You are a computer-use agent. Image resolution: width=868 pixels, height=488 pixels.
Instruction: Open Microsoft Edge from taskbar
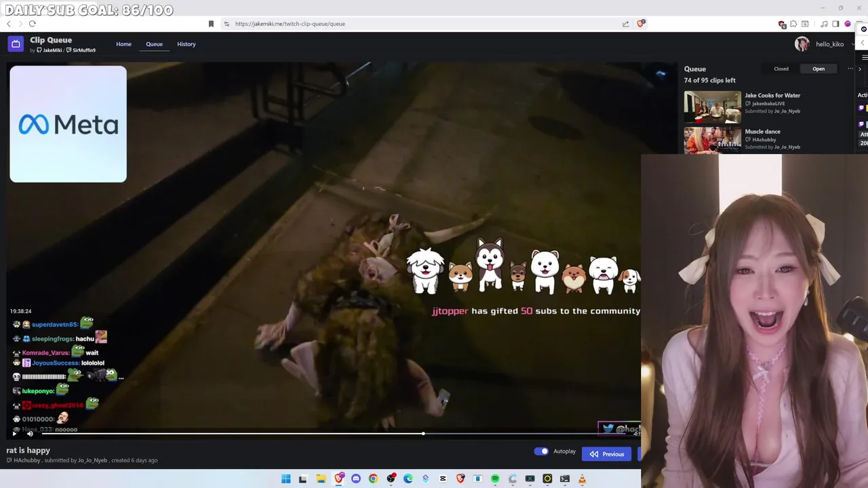coord(408,479)
